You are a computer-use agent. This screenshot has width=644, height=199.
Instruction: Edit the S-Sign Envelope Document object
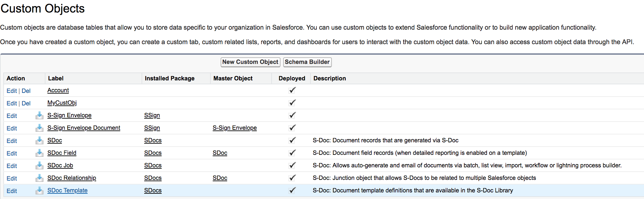coord(12,128)
